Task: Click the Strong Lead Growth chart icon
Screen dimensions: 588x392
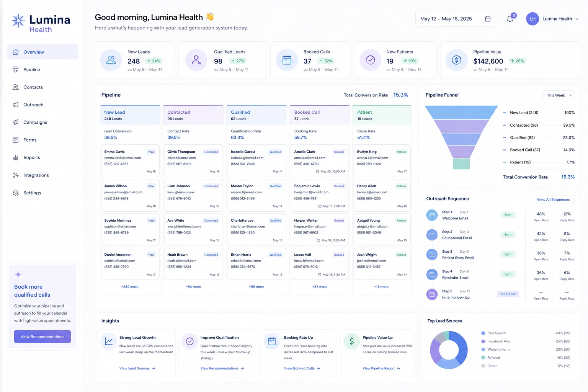Action: (109, 341)
